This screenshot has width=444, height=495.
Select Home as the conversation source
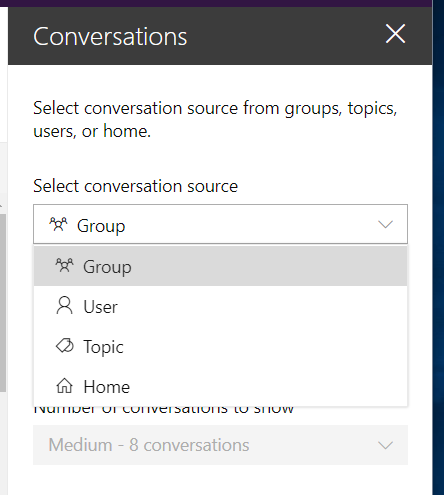click(x=220, y=386)
